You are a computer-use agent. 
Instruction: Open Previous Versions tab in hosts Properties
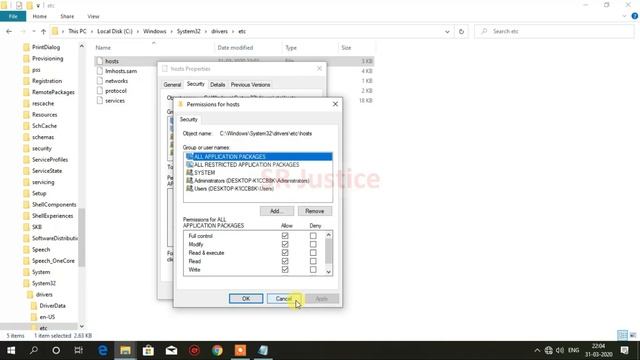tap(250, 84)
